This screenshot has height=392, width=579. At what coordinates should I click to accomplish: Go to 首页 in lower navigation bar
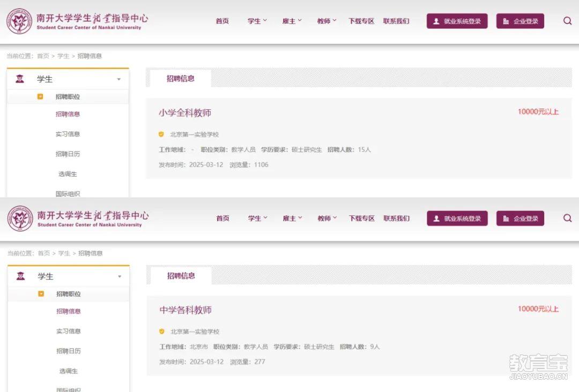pyautogui.click(x=222, y=218)
